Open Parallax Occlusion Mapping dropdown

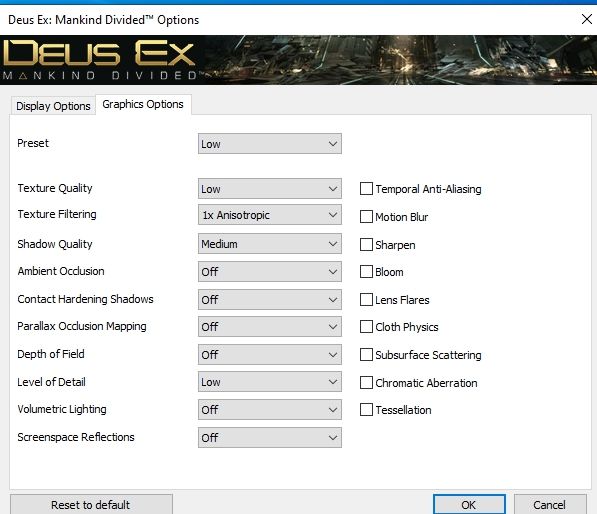[270, 327]
